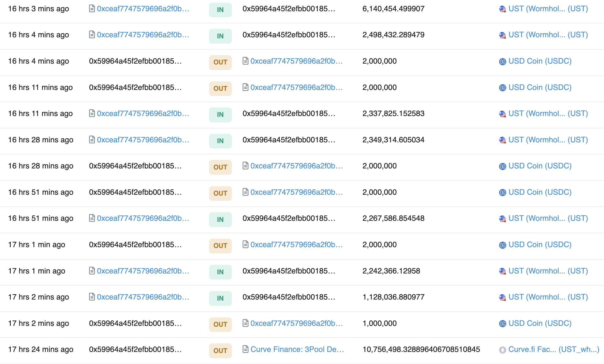Click the UST token icon in the 2,267,586.854548 row
Viewport: 604px width, 364px height.
point(502,219)
